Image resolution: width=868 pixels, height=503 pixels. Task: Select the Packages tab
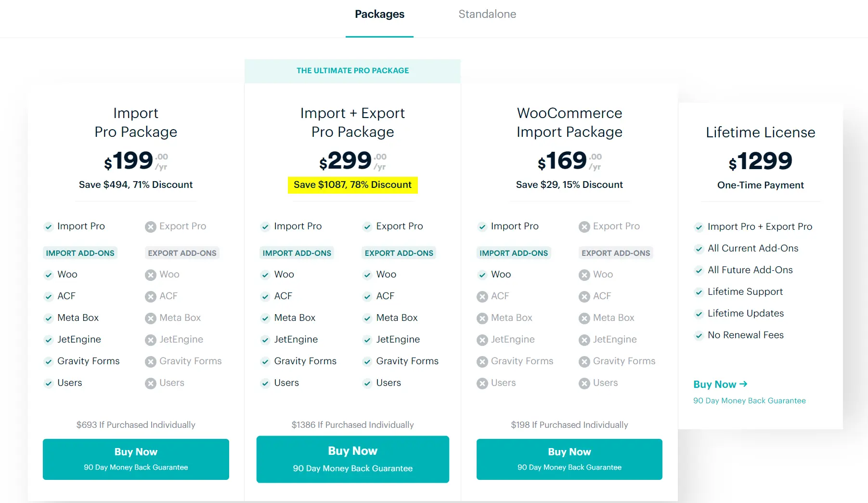pos(379,14)
